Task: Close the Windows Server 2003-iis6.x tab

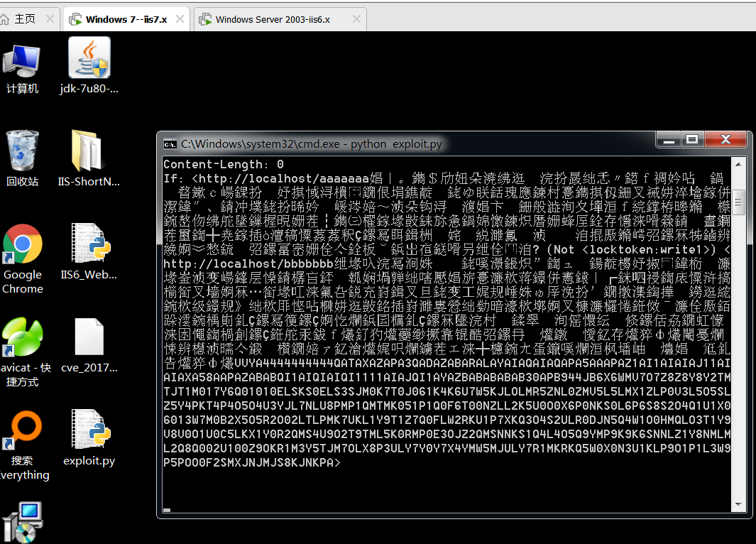Action: click(x=356, y=18)
